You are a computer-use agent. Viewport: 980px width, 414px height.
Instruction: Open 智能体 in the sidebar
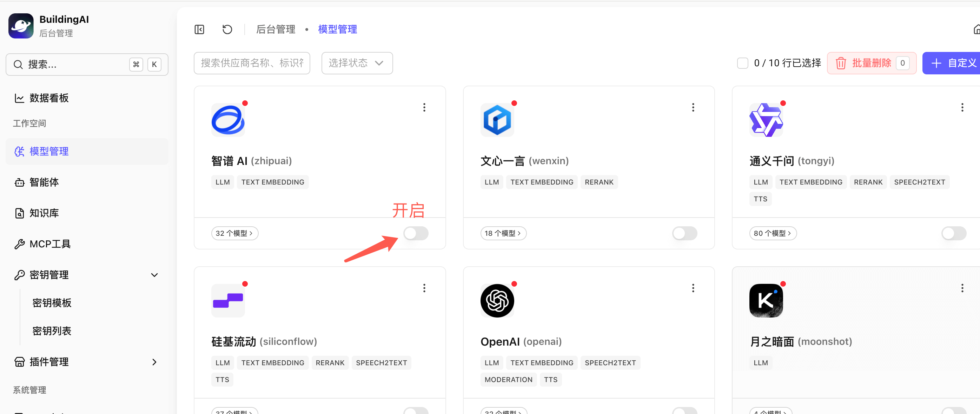tap(45, 182)
